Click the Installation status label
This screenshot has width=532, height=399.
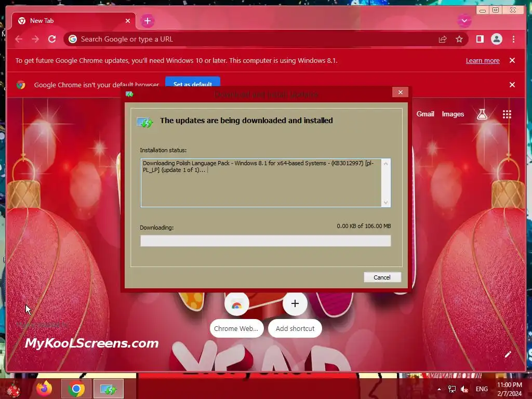point(163,150)
